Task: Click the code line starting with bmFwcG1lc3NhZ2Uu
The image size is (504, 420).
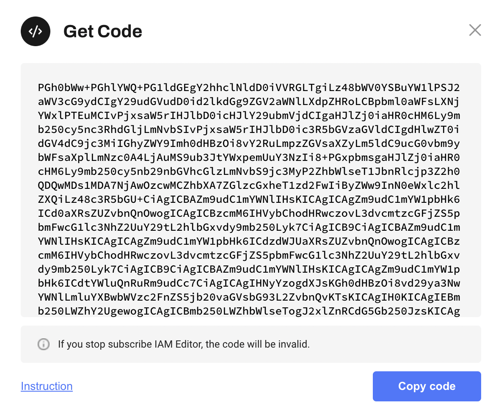Action: pos(249,227)
